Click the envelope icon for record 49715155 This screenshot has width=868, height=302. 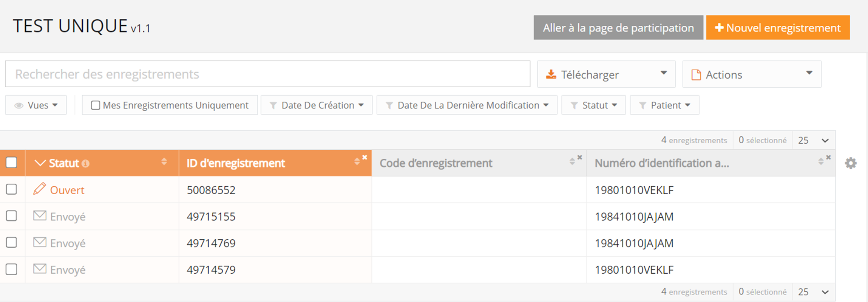(40, 216)
